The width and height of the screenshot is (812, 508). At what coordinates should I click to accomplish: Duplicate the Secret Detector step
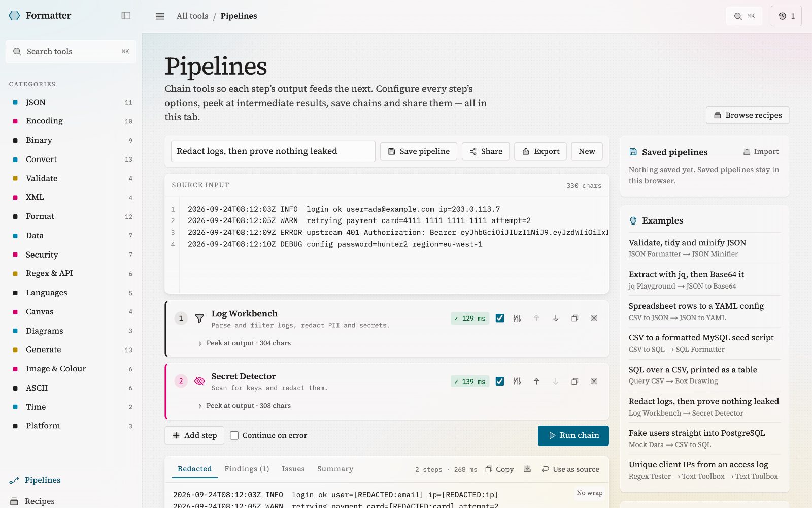(x=575, y=381)
